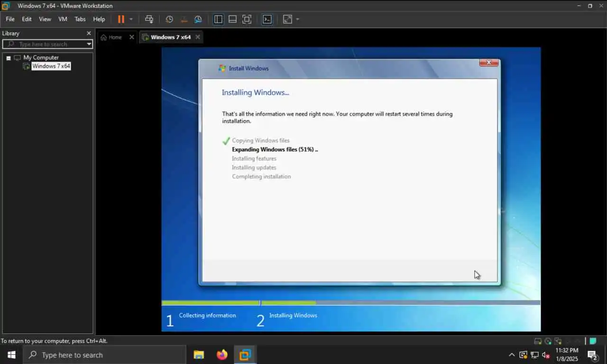Toggle the console view toolbar icon
The width and height of the screenshot is (607, 364).
pos(267,19)
